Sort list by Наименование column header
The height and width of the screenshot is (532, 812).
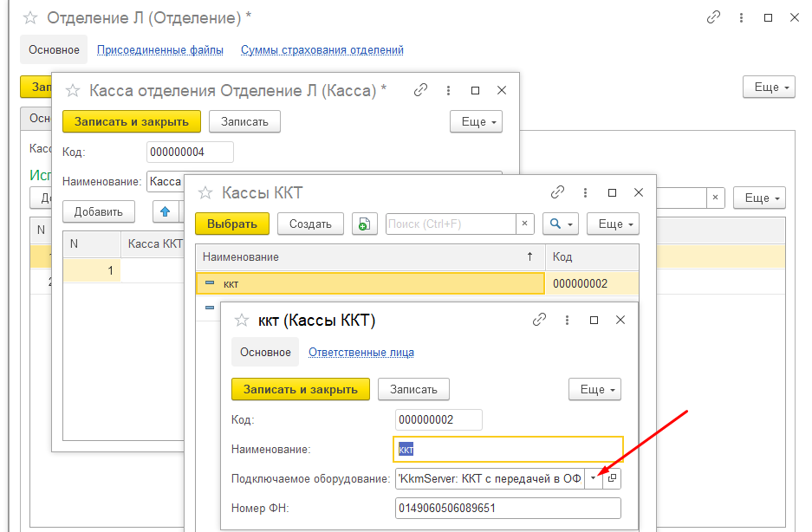[x=364, y=257]
